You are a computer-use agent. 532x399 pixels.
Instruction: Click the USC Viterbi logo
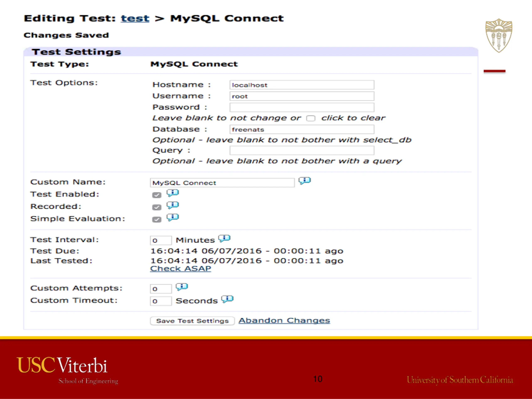tap(67, 371)
